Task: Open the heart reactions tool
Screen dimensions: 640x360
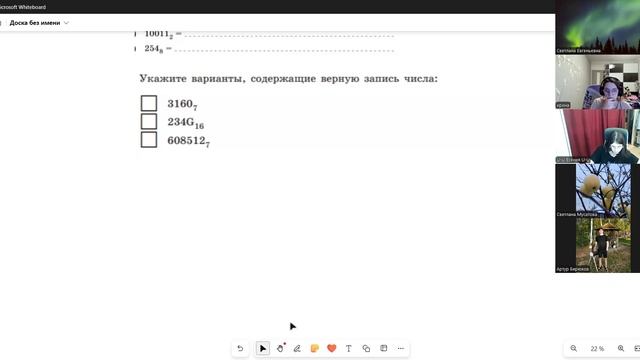Action: coord(331,349)
